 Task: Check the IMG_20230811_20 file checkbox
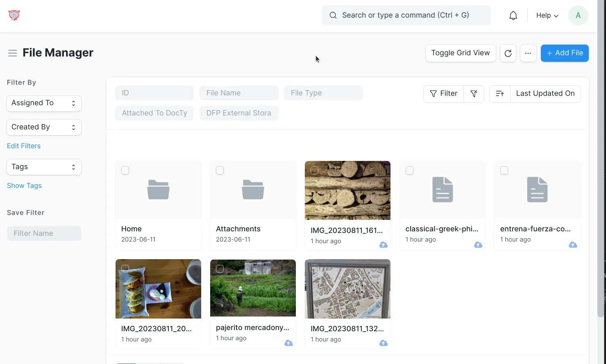[x=125, y=269]
